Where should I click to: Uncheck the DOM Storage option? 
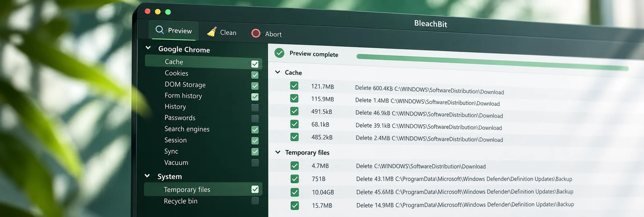pos(255,86)
